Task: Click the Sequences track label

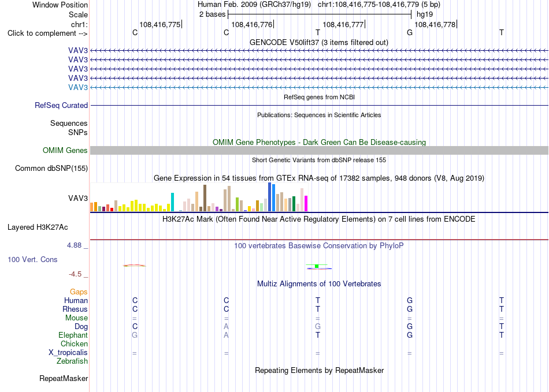Action: pos(69,123)
